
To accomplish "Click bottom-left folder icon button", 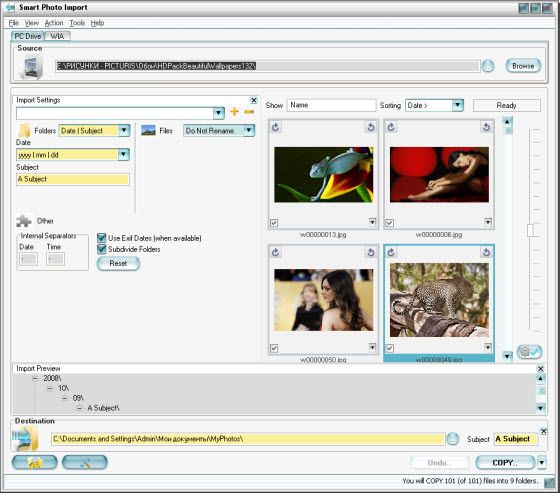I will click(35, 463).
